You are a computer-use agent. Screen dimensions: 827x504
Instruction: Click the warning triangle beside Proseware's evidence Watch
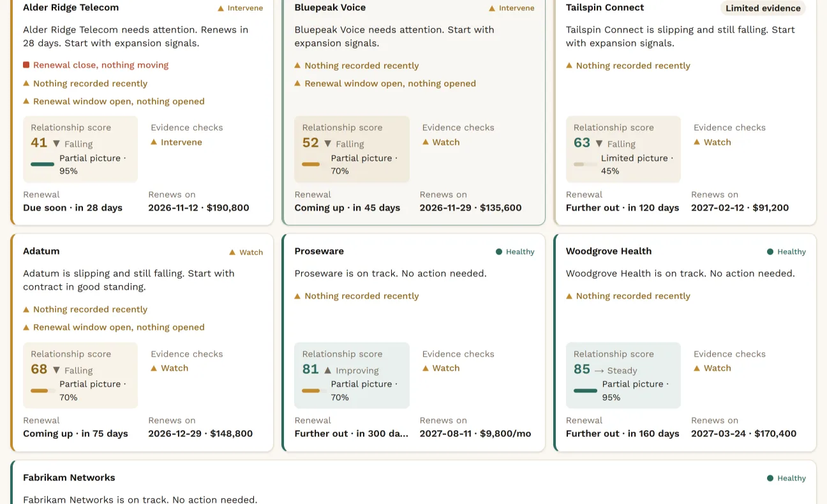coord(426,368)
